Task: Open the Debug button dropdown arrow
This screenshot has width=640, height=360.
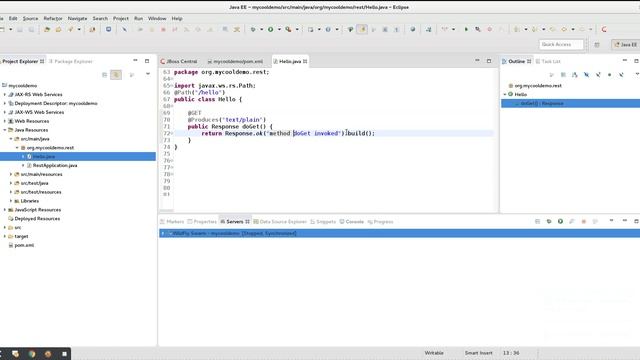Action: pyautogui.click(x=261, y=29)
